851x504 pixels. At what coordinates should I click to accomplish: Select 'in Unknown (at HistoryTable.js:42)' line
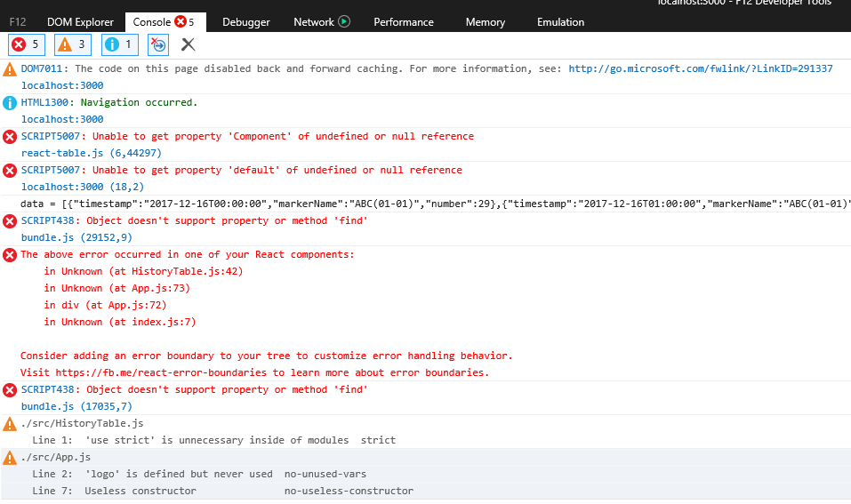(143, 271)
